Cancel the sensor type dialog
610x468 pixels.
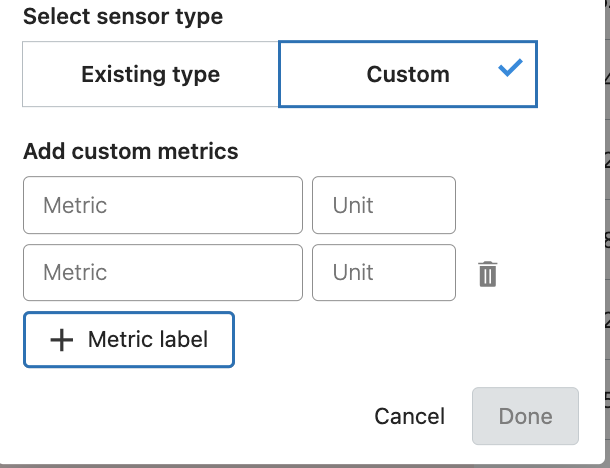coord(409,416)
